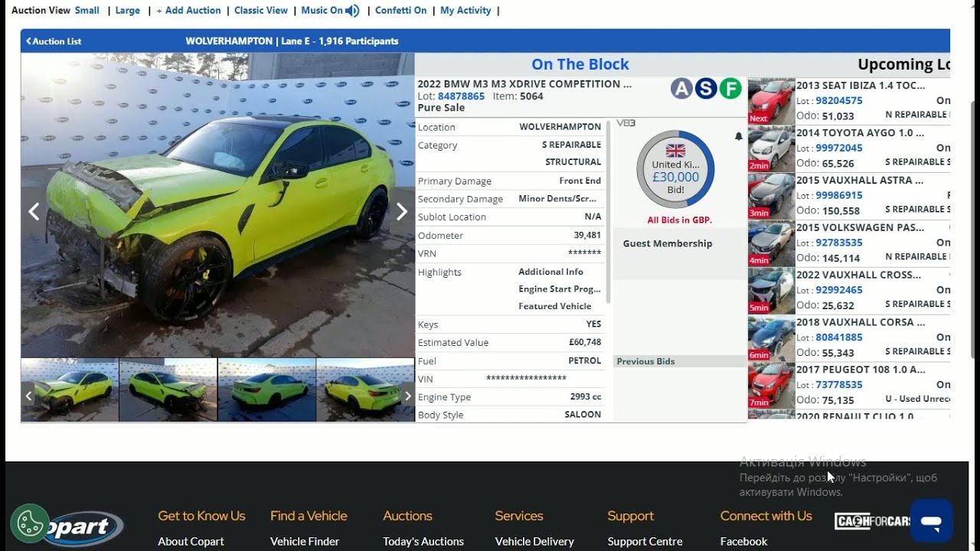Open upcoming lot 92992465 Vauxhall Crossland
The image size is (980, 551).
coord(839,290)
